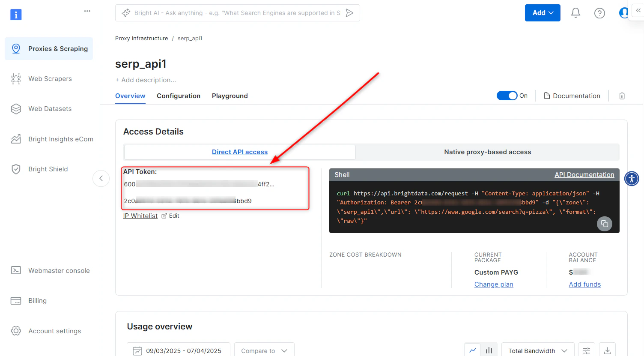Select Native proxy-based access tab

[487, 152]
